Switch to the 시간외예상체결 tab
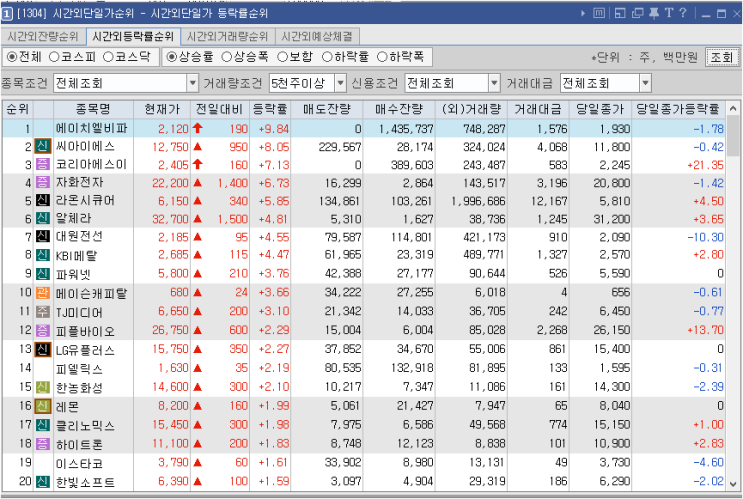743x499 pixels. pos(317,36)
